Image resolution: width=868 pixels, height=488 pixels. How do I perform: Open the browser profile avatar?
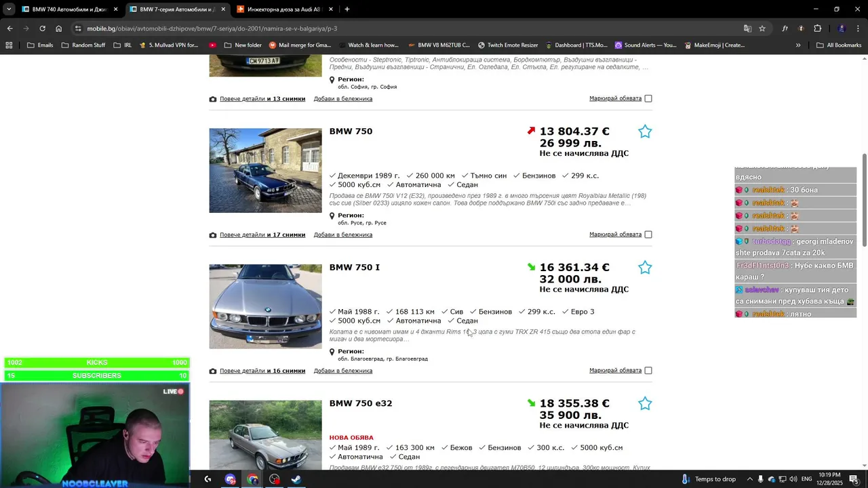click(842, 28)
